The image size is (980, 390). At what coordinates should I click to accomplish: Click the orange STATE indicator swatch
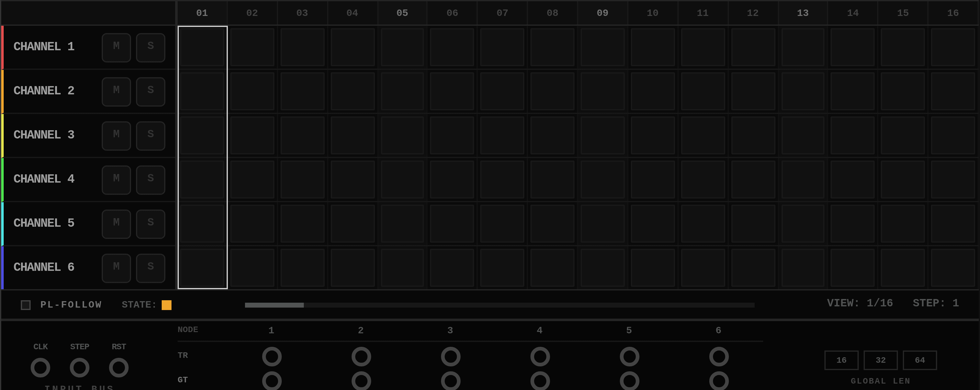(x=166, y=305)
